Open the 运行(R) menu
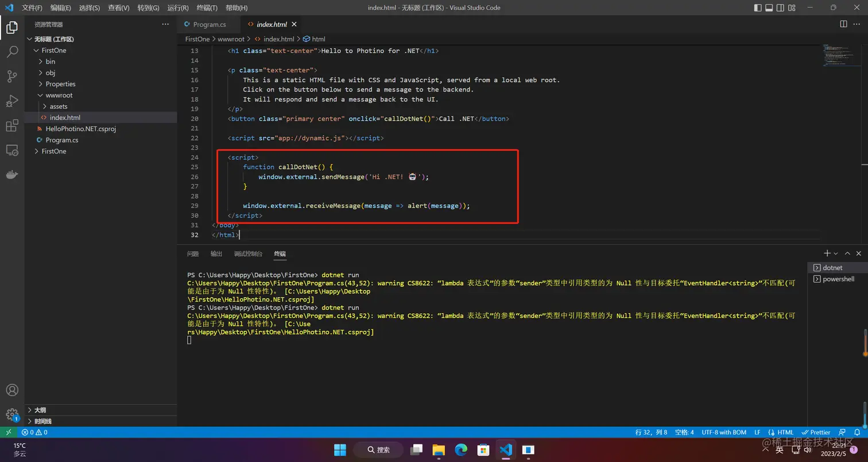This screenshot has height=462, width=868. [178, 7]
